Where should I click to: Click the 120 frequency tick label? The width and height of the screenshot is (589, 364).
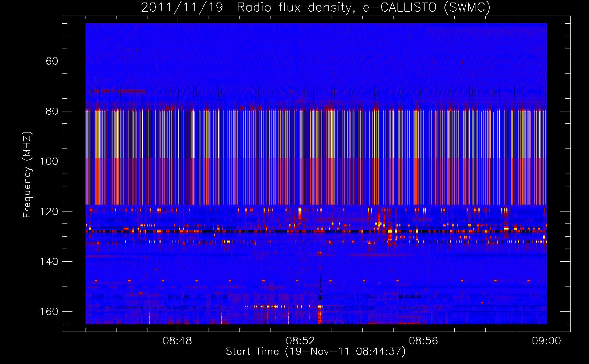(49, 211)
